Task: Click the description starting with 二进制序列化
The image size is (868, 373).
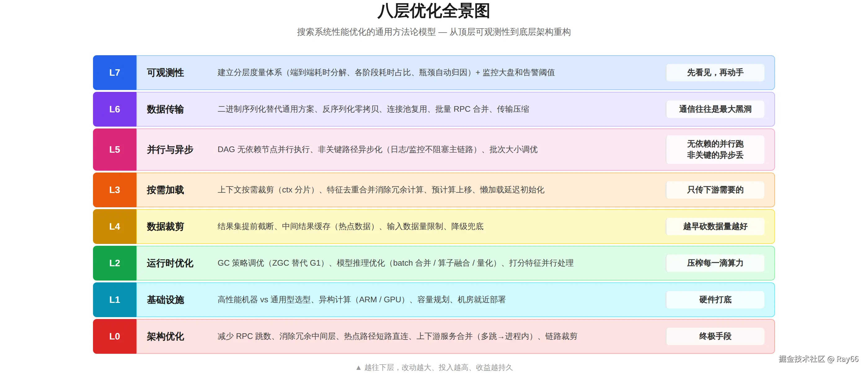Action: [373, 109]
